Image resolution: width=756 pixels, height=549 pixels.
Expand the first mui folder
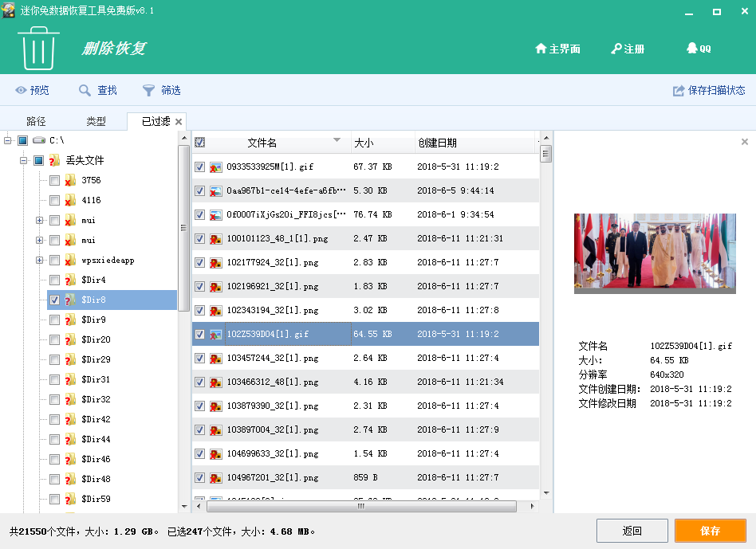[39, 221]
